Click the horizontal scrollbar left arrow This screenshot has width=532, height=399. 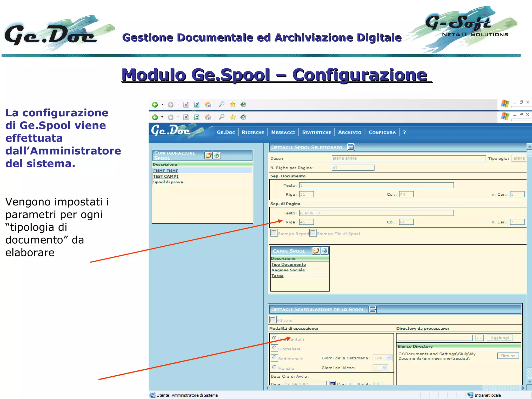point(267,388)
